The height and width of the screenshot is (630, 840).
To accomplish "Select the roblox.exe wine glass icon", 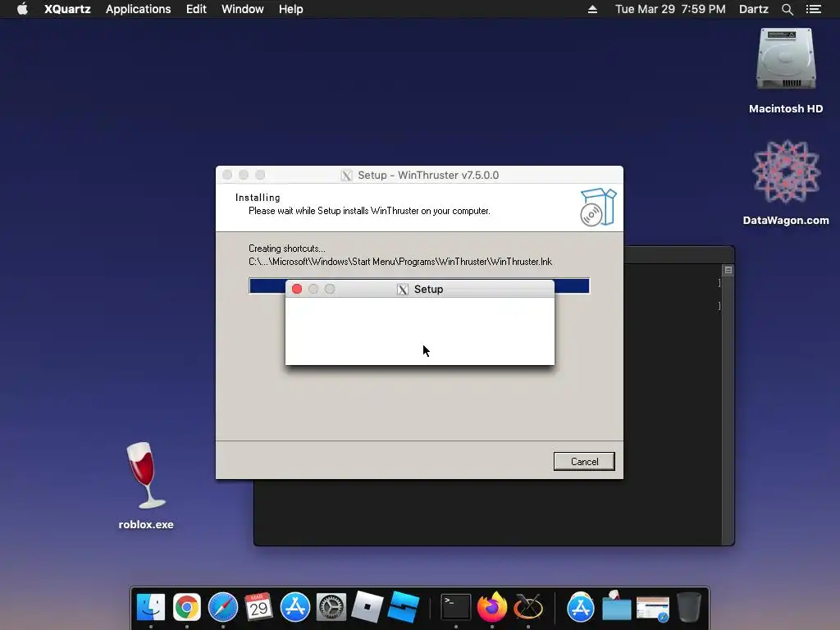I will click(x=146, y=475).
